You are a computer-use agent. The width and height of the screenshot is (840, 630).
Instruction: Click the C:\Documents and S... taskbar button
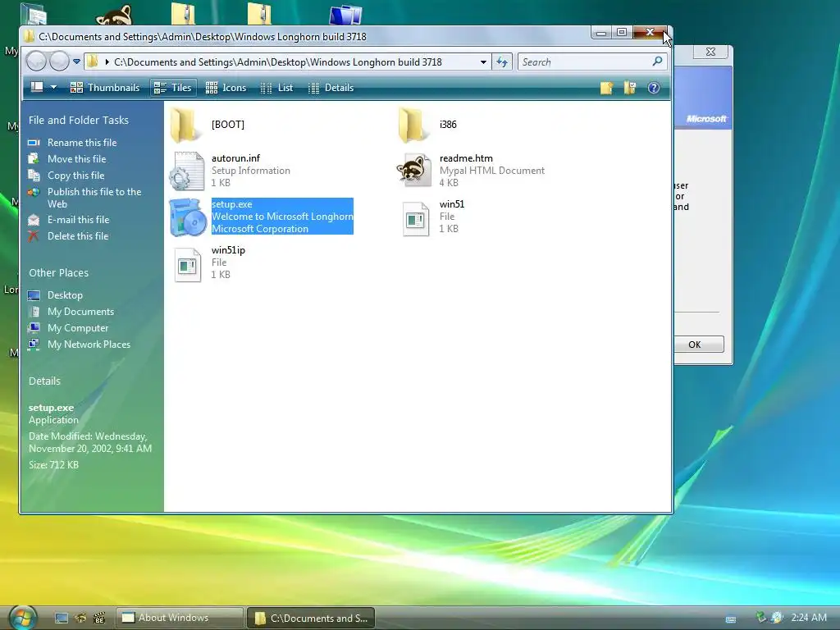tap(311, 618)
